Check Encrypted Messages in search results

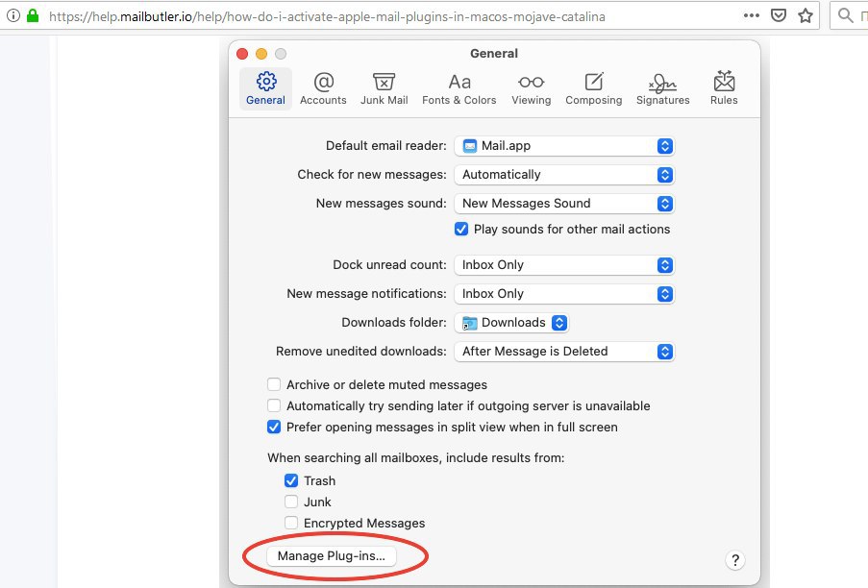(291, 523)
